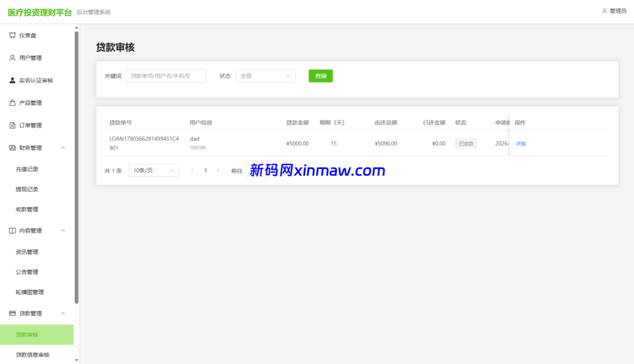The width and height of the screenshot is (634, 364).
Task: Select 充值记录 submenu item
Action: click(x=37, y=169)
